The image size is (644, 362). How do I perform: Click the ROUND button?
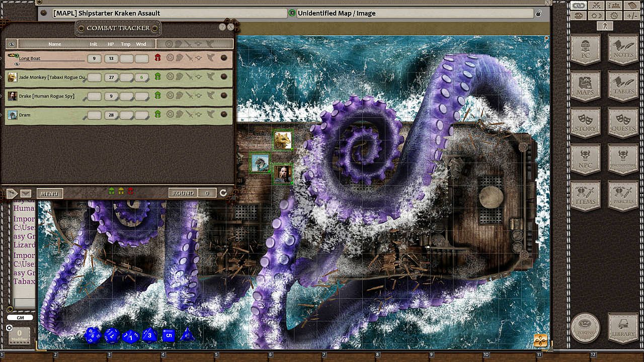pos(183,193)
